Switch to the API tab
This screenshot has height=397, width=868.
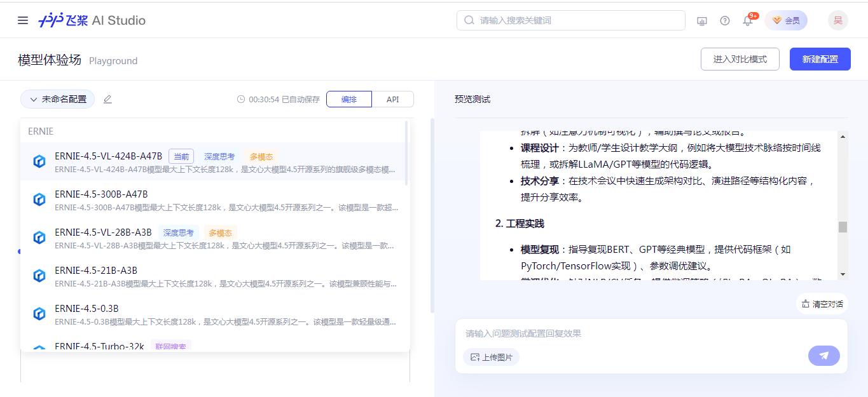click(x=393, y=99)
